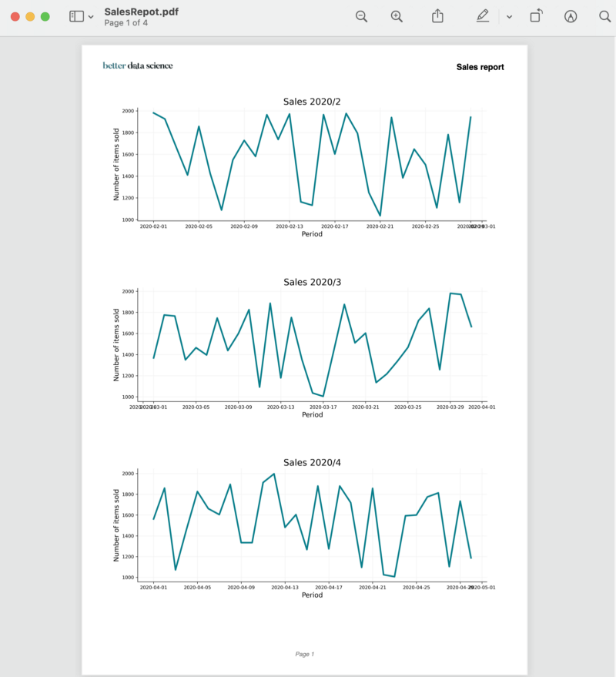Zoom in on the PDF page

(397, 16)
